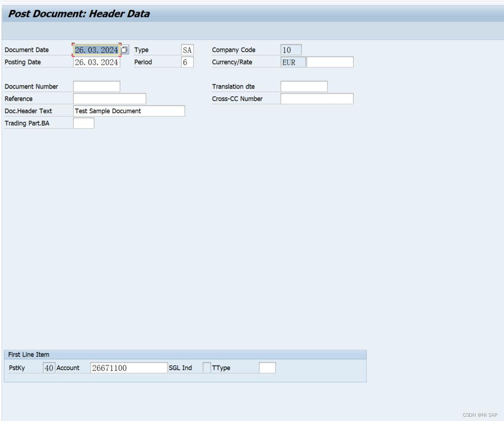The image size is (504, 421).
Task: Select the Account field containing 26671100
Action: (129, 367)
